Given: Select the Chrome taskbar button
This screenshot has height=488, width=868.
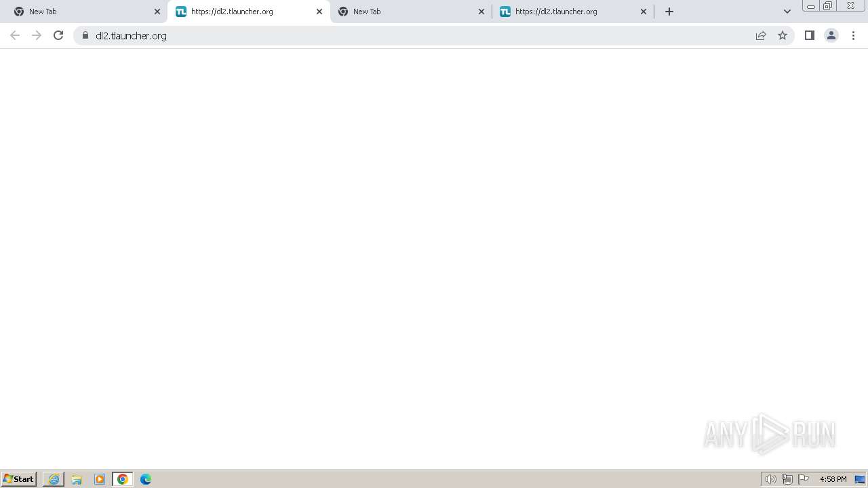Looking at the screenshot, I should tap(123, 479).
